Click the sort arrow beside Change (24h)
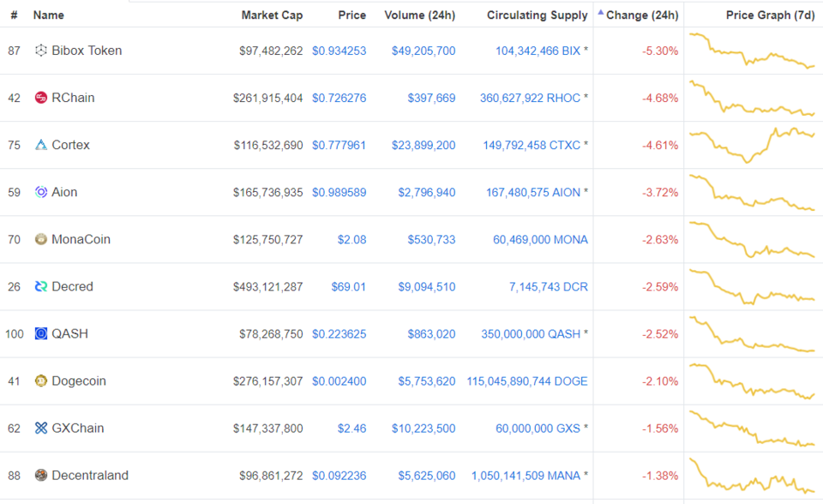 (x=600, y=12)
